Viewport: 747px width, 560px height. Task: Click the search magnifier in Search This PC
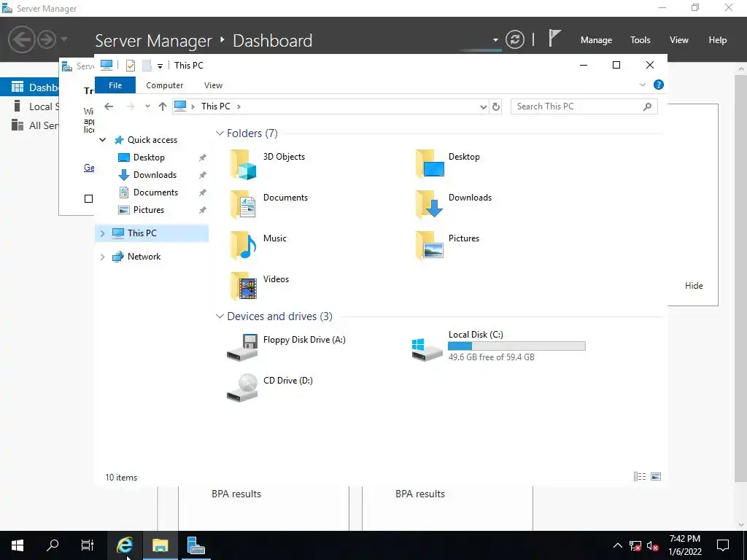647,106
